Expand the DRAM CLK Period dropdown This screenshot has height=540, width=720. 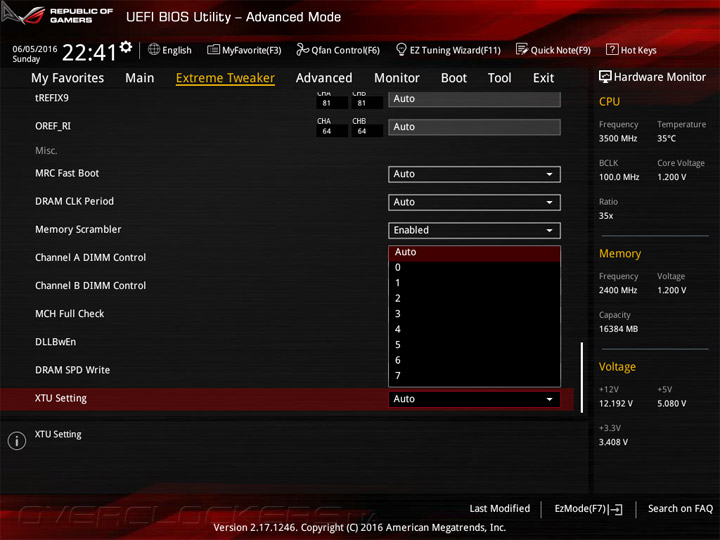coord(474,202)
